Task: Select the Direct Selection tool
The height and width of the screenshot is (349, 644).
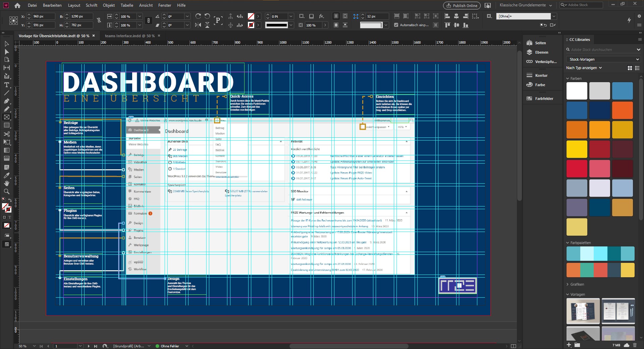Action: [6, 52]
